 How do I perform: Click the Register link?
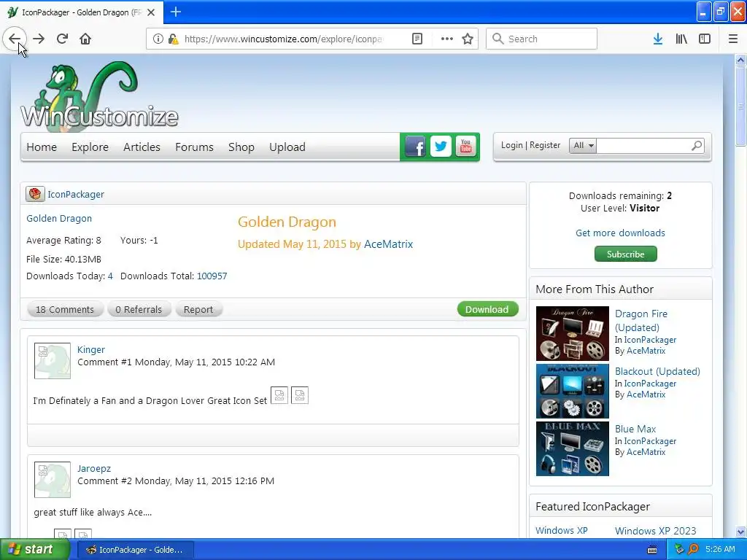545,145
